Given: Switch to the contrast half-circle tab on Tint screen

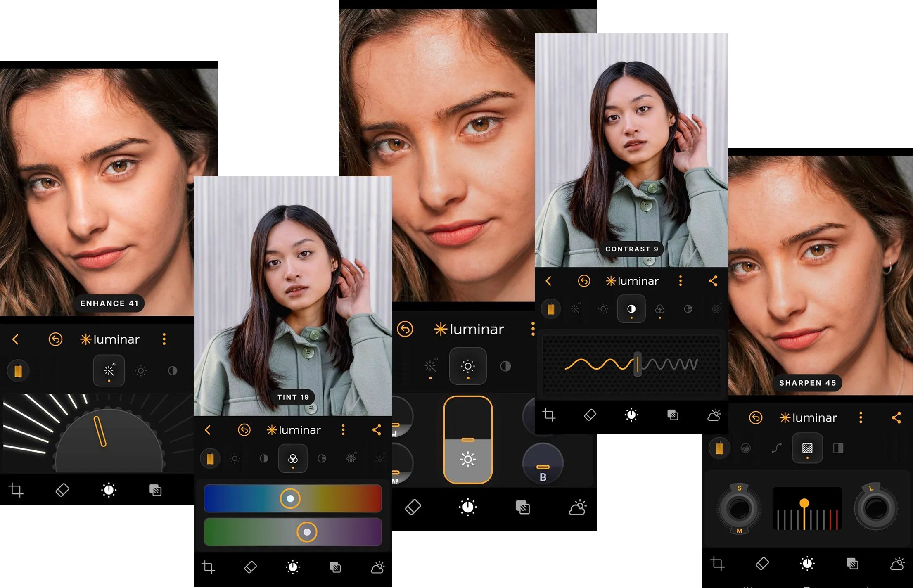Looking at the screenshot, I should pyautogui.click(x=263, y=458).
